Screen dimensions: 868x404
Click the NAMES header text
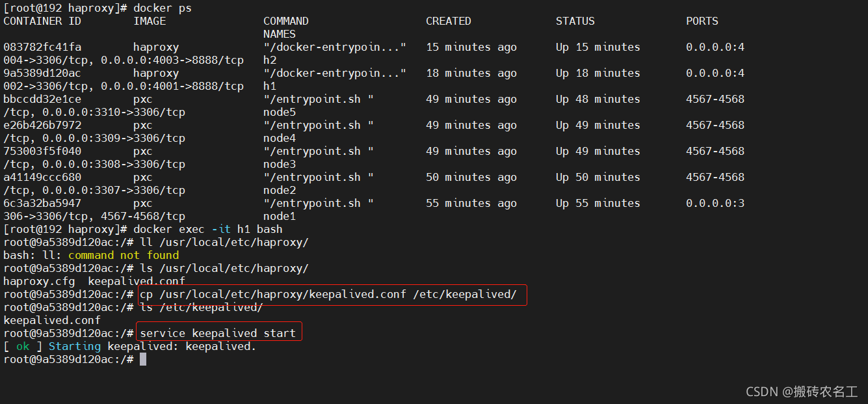click(x=280, y=34)
